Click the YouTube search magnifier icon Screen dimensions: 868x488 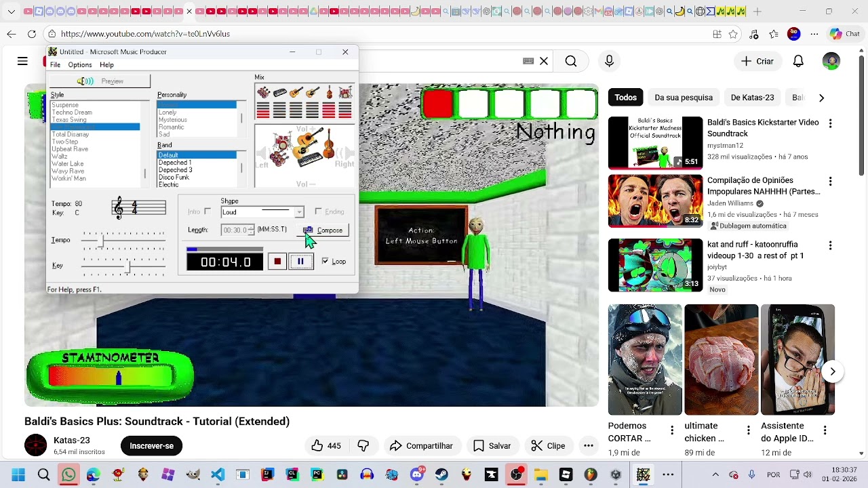[571, 62]
